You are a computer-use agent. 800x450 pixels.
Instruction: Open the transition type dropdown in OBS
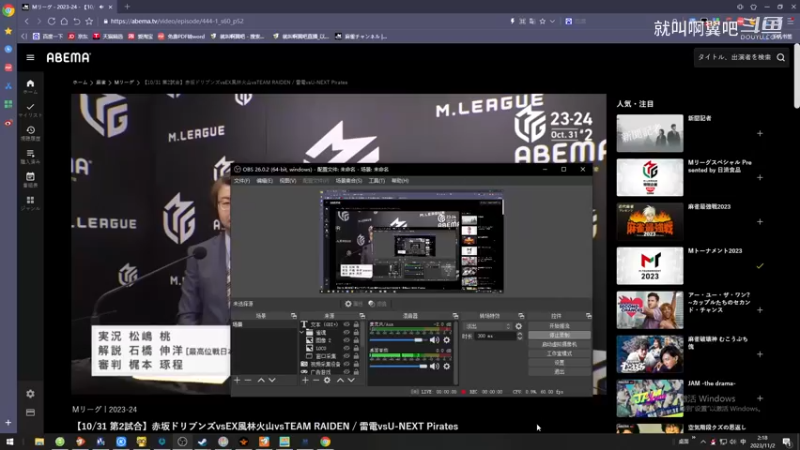point(488,326)
